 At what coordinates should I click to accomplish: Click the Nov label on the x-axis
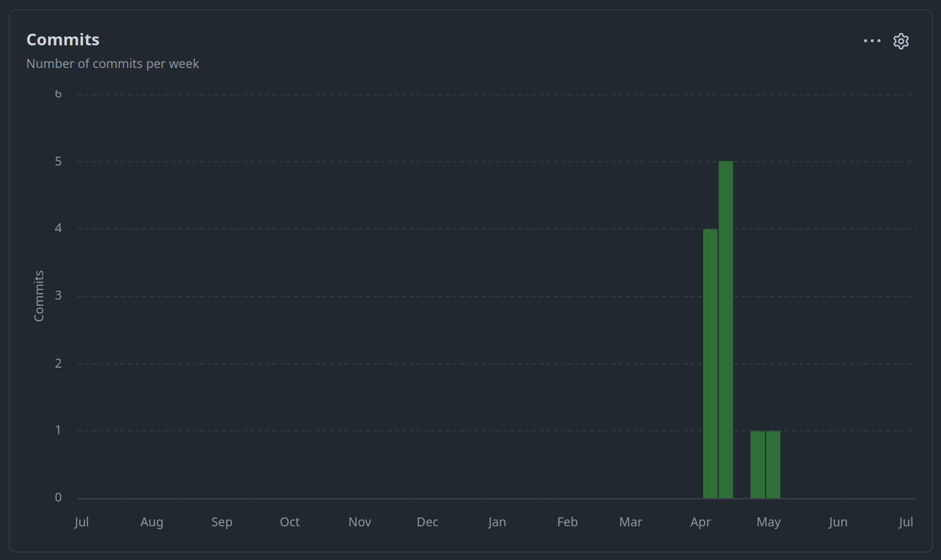click(359, 522)
